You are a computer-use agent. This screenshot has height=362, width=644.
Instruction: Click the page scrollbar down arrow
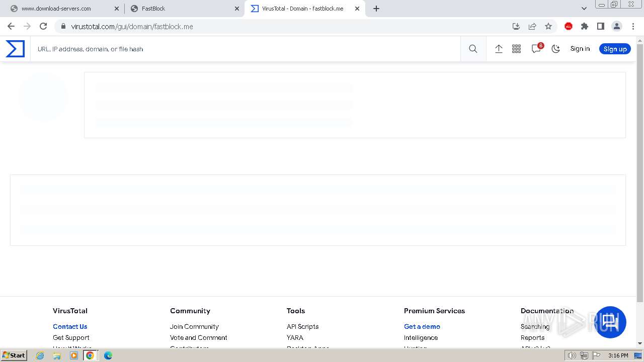pos(640,343)
